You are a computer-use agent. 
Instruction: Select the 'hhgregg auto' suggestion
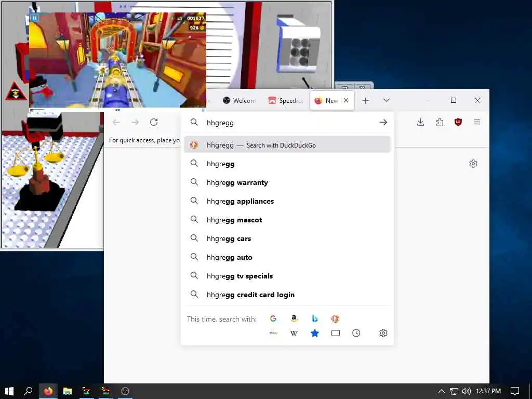coord(287,257)
